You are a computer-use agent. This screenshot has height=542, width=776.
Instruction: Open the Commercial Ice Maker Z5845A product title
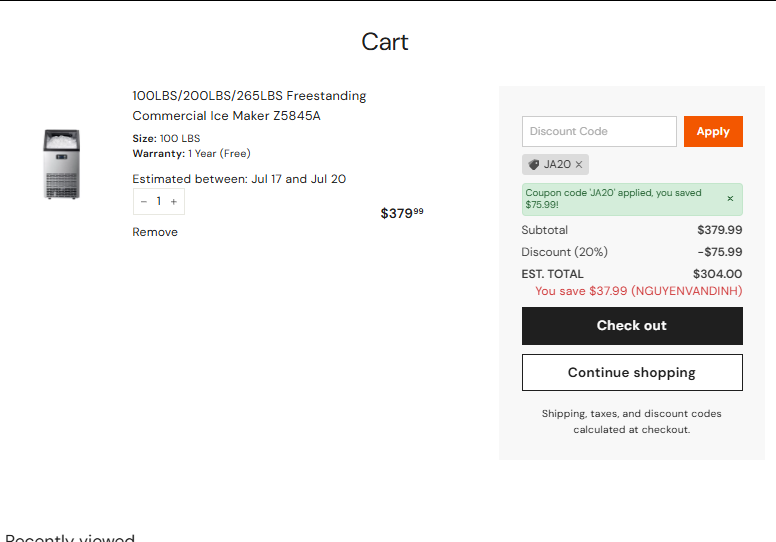tap(249, 105)
